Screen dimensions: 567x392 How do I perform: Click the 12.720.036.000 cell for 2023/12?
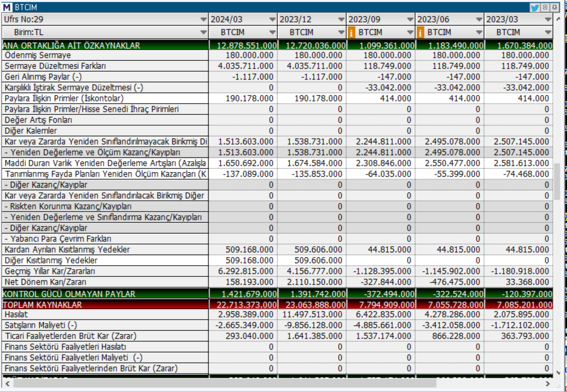pyautogui.click(x=312, y=45)
